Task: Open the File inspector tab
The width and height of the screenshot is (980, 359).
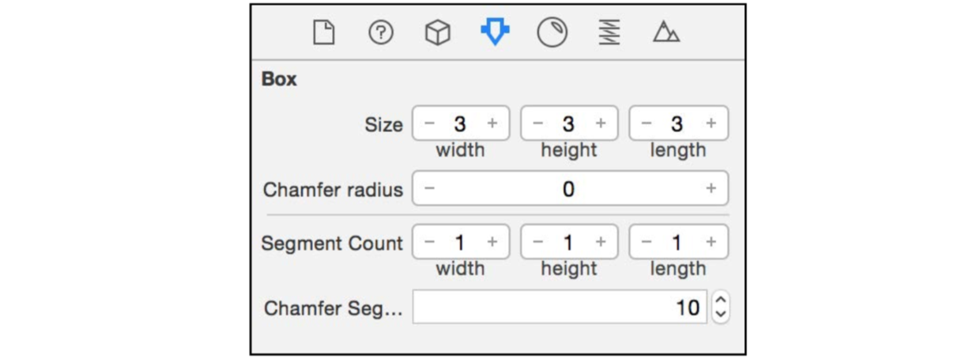Action: click(x=324, y=33)
